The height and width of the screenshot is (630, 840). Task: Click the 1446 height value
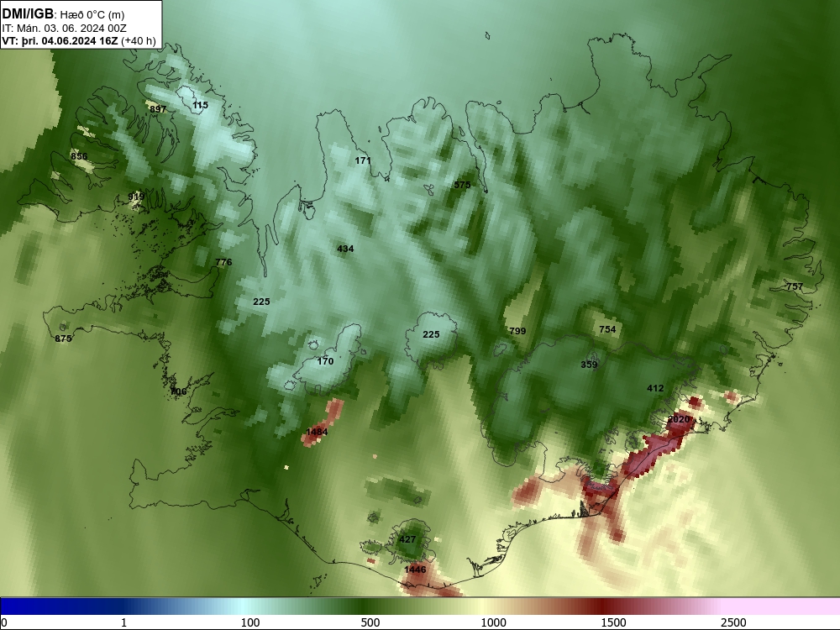point(415,570)
